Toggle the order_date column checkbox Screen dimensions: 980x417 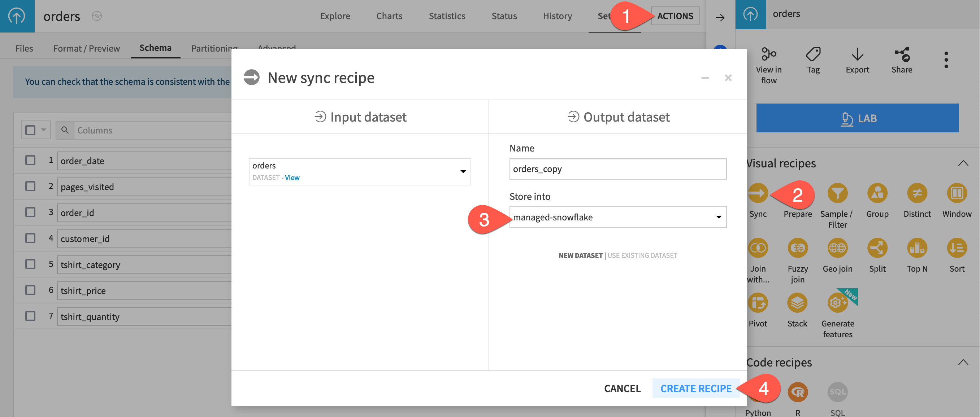pyautogui.click(x=30, y=160)
